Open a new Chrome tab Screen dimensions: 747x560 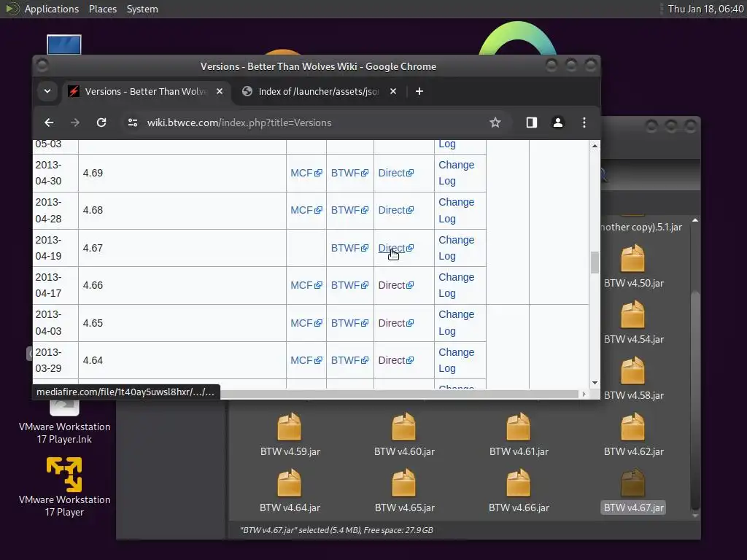tap(419, 91)
